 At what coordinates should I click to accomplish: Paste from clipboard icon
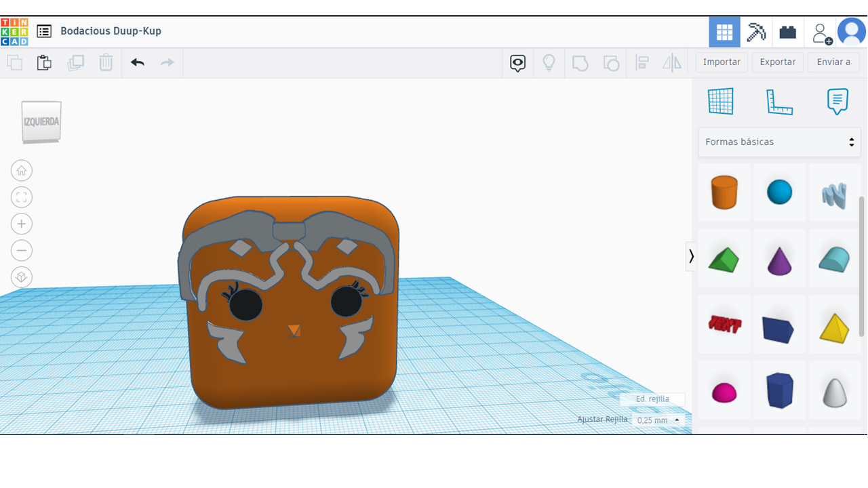click(x=44, y=63)
